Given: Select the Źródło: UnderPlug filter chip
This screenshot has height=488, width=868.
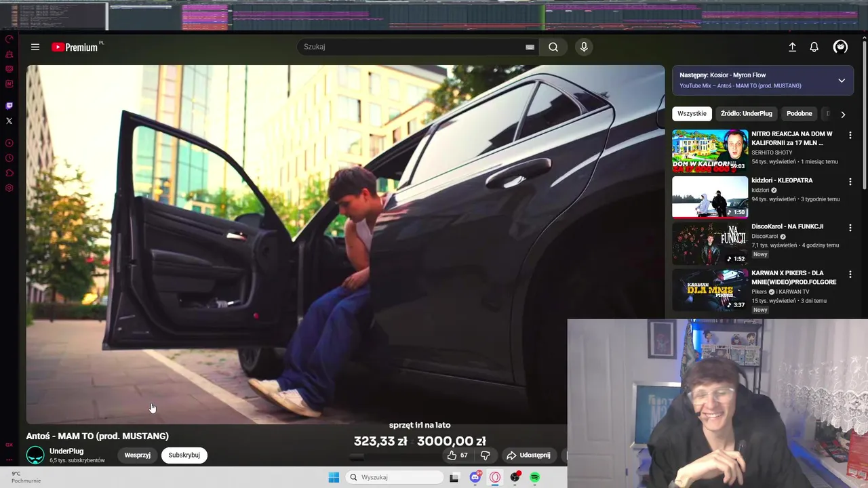Looking at the screenshot, I should pyautogui.click(x=747, y=114).
